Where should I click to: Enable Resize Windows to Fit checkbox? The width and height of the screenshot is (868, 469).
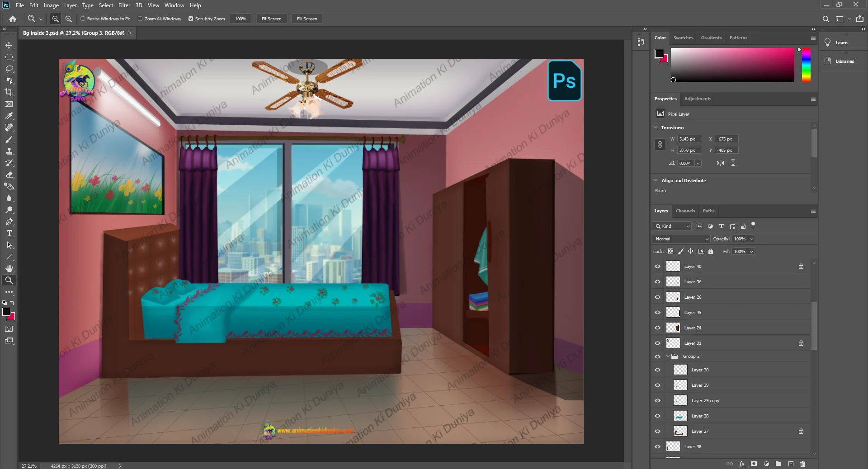click(x=83, y=19)
